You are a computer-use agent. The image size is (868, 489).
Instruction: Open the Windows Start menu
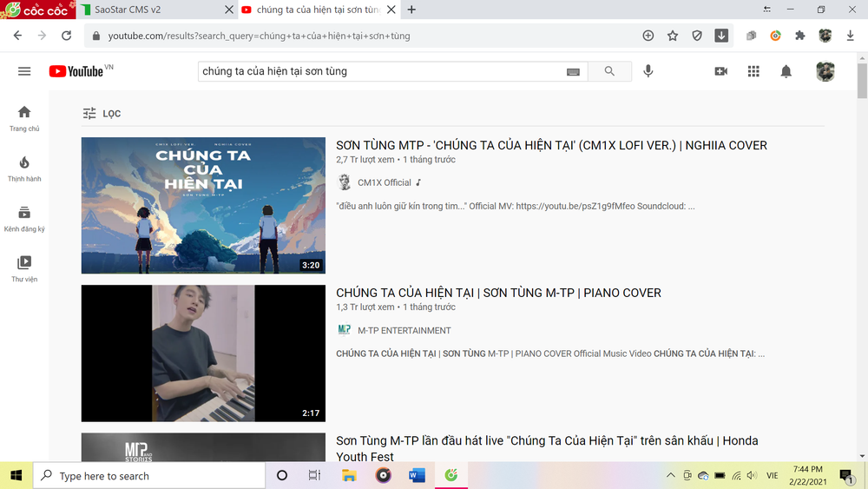16,476
